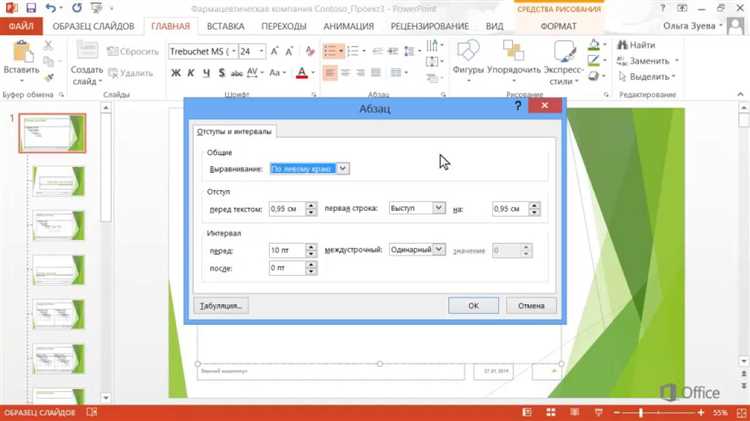Click the bullet list icon in ribbon

pos(330,51)
